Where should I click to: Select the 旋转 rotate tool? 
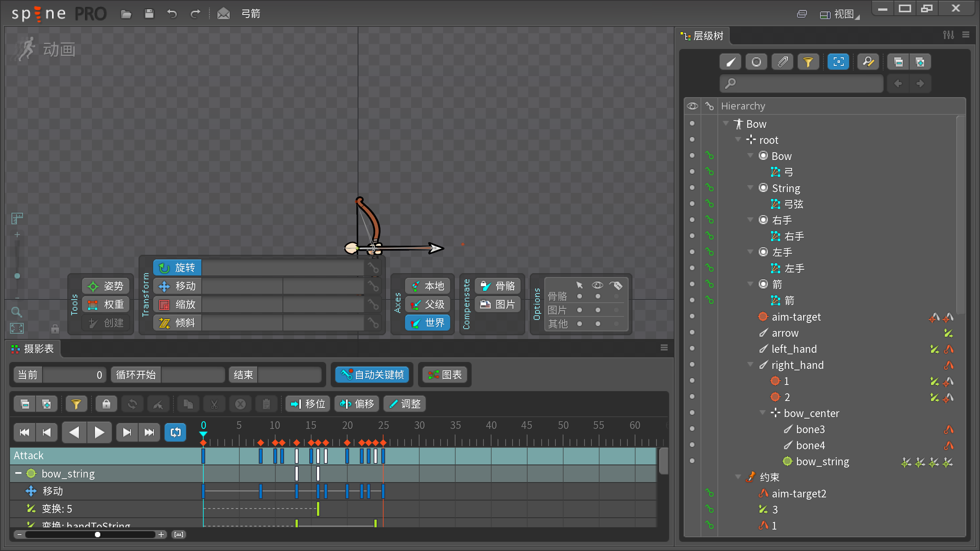[x=177, y=268]
